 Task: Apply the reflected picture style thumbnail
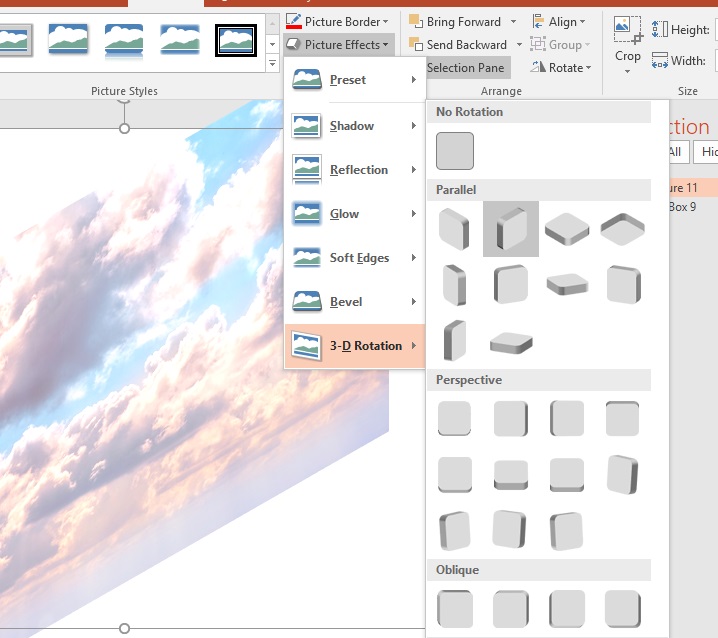124,41
